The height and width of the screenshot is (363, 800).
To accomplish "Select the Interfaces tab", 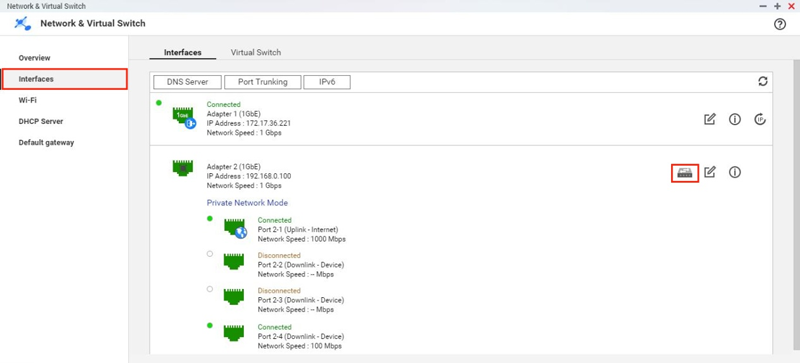I will click(x=183, y=52).
